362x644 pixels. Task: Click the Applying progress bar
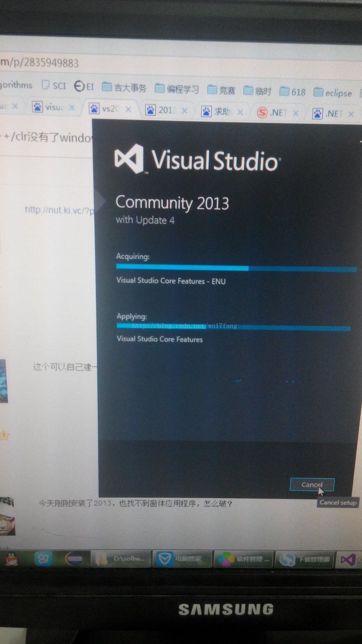[x=233, y=327]
